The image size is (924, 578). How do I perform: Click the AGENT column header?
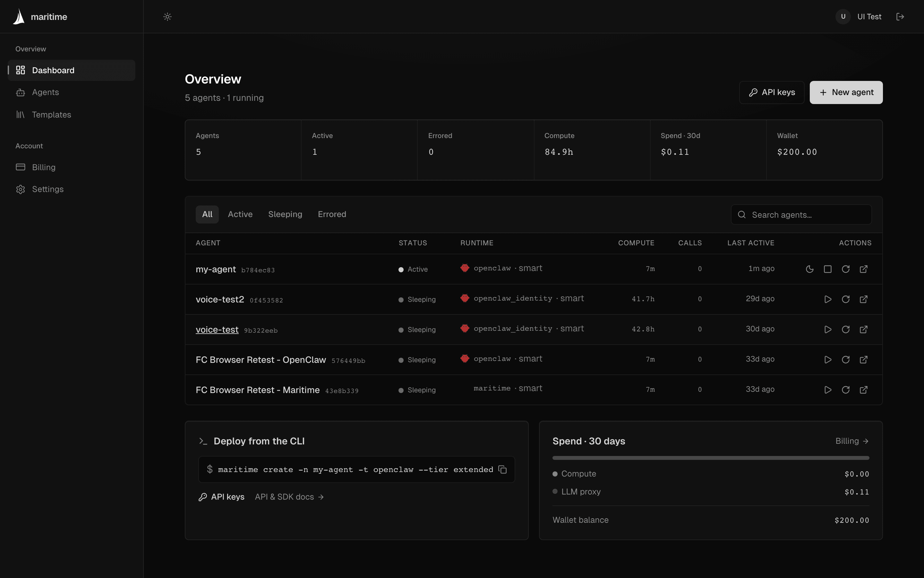[208, 243]
